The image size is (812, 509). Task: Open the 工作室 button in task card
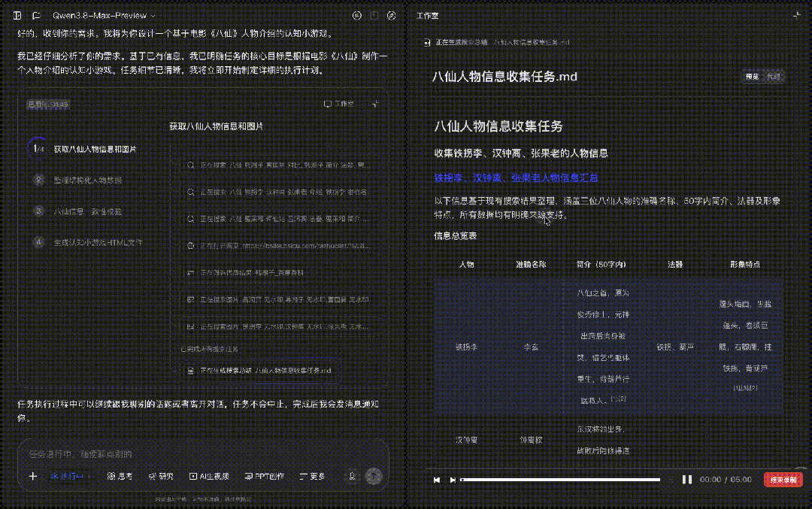click(x=338, y=104)
